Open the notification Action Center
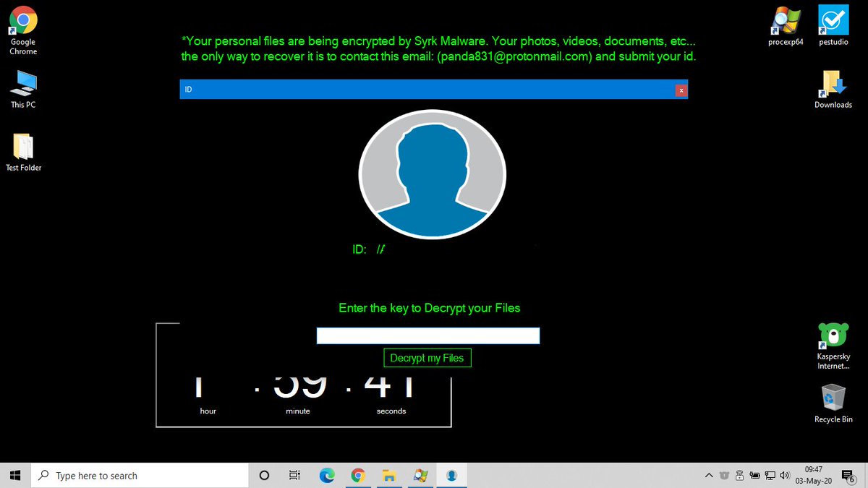The width and height of the screenshot is (868, 488). [848, 475]
